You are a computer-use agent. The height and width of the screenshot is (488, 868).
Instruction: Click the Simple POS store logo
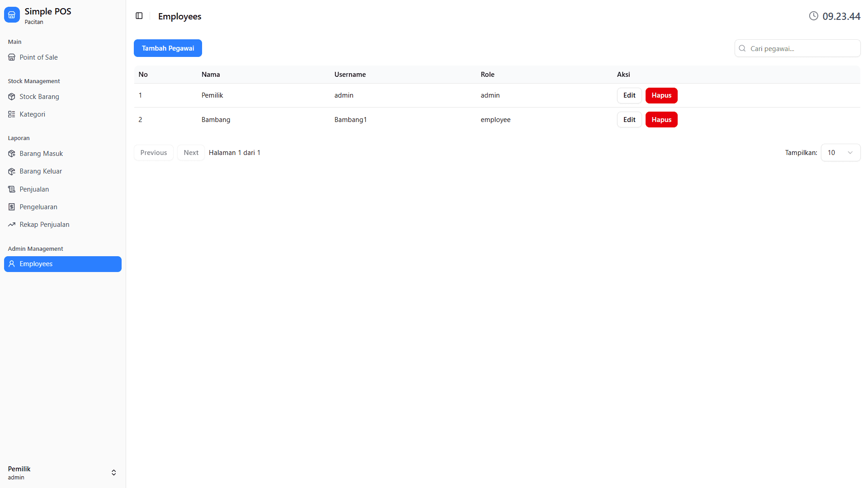tap(12, 15)
